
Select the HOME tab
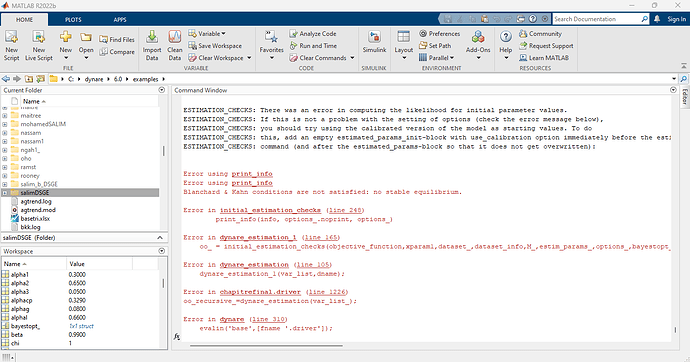click(x=24, y=19)
